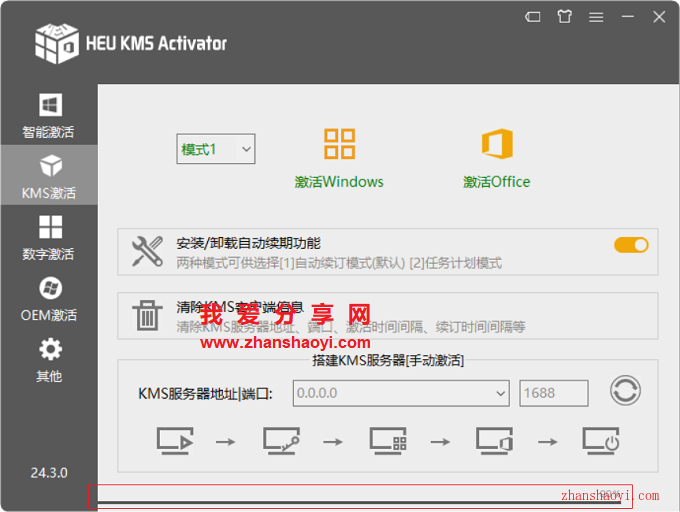Click the 激活Windows label
The image size is (680, 512).
339,182
